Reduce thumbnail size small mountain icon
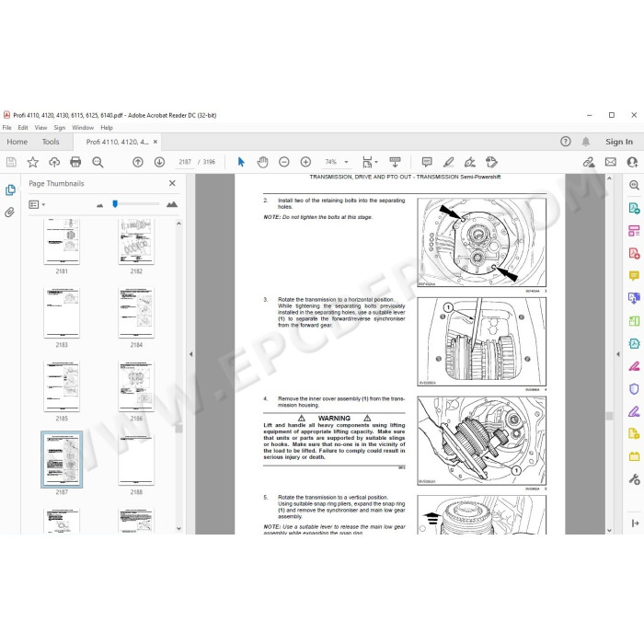This screenshot has height=644, width=644. (x=99, y=205)
